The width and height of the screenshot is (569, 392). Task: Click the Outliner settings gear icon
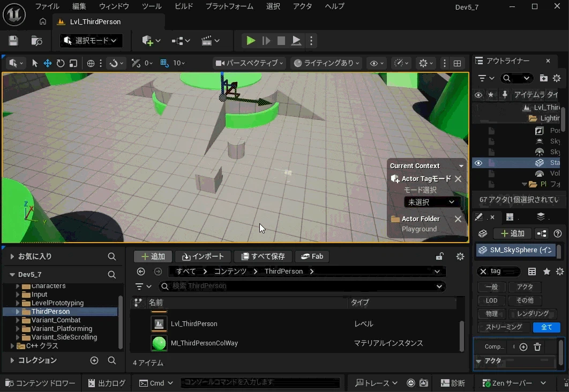tap(557, 78)
